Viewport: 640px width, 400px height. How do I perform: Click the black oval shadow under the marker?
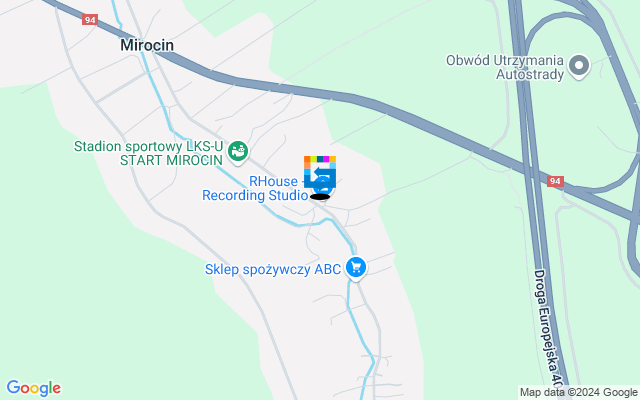coord(320,197)
